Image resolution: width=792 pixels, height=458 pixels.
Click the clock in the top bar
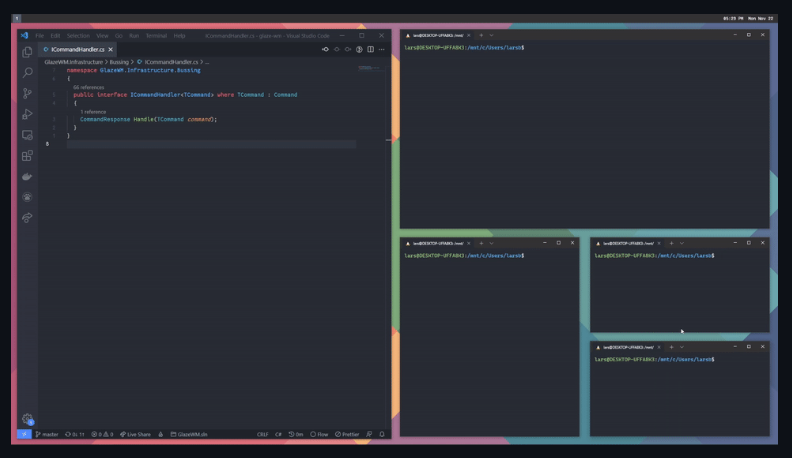[733, 18]
